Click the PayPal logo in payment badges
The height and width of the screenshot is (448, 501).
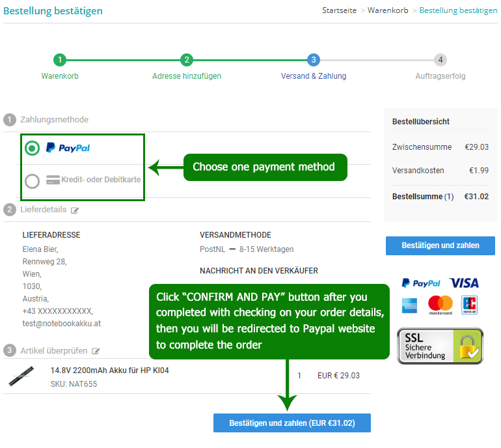420,283
